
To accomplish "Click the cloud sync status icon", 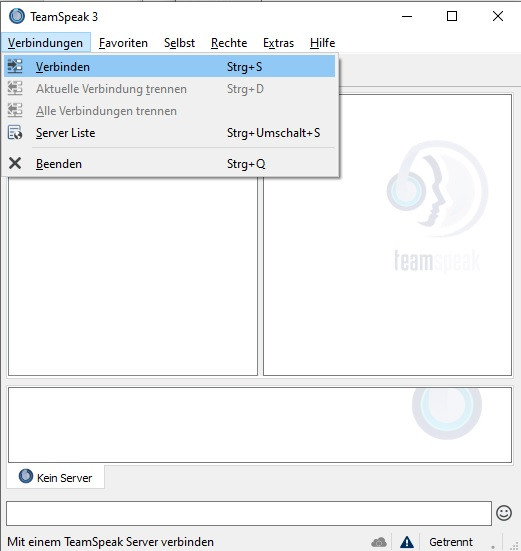I will click(x=379, y=542).
